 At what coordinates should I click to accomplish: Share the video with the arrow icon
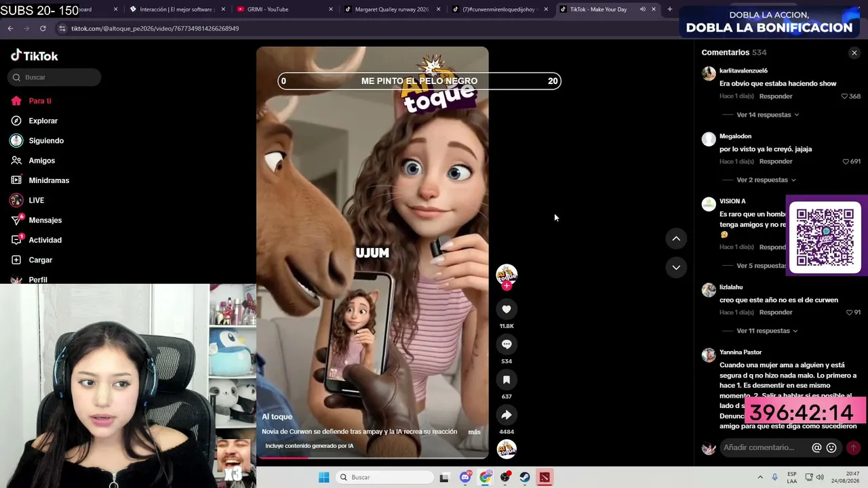[507, 415]
